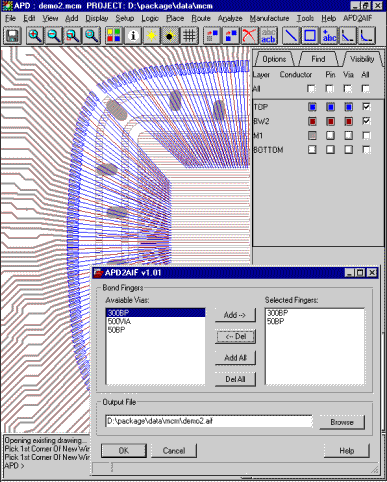Open the four-color palette icon
The image size is (387, 482).
click(x=113, y=35)
